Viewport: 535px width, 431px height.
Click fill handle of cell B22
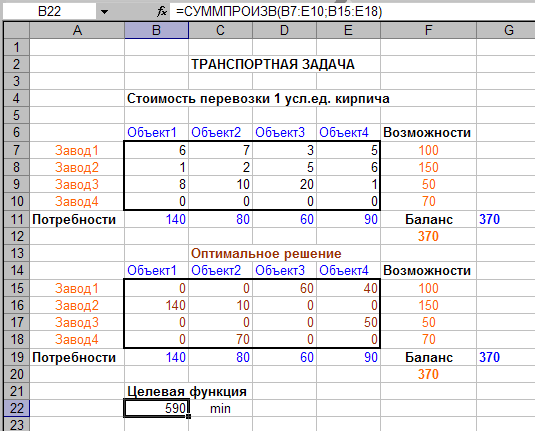pos(188,416)
